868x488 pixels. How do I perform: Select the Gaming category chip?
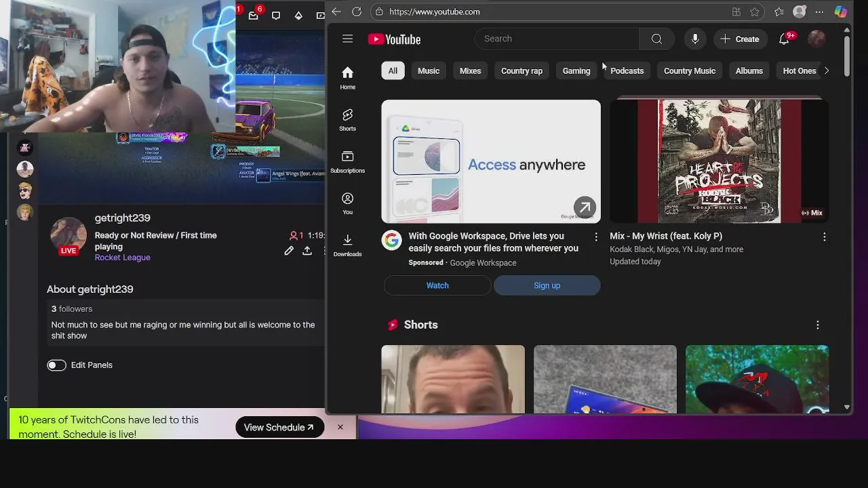pyautogui.click(x=576, y=70)
